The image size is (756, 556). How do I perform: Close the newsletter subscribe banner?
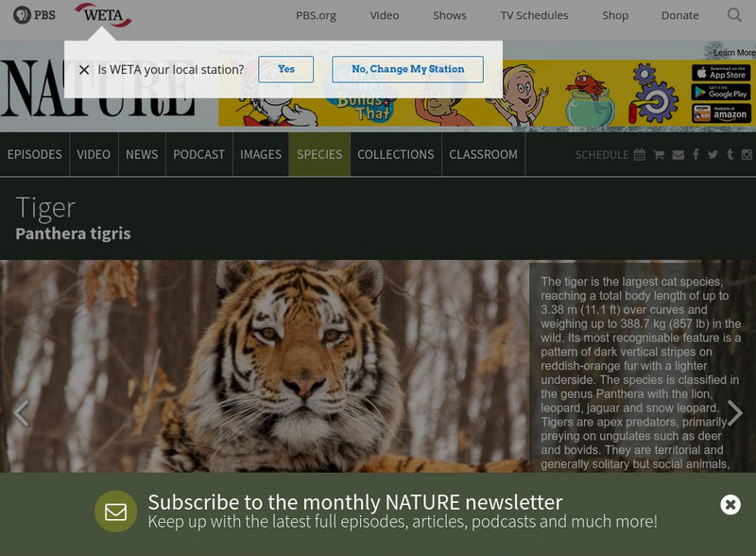pos(730,505)
